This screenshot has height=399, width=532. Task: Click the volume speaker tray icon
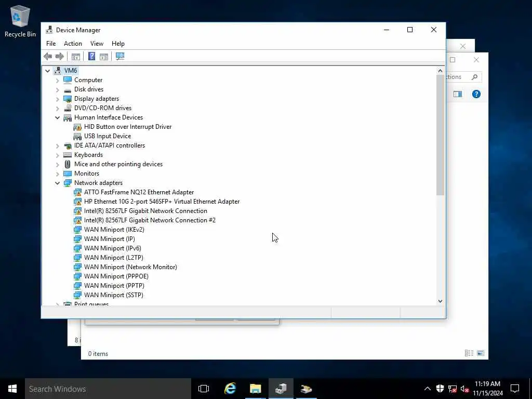(464, 389)
